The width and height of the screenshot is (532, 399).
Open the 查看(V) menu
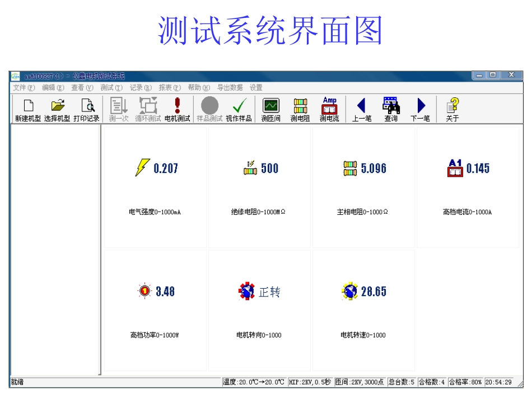pos(82,88)
